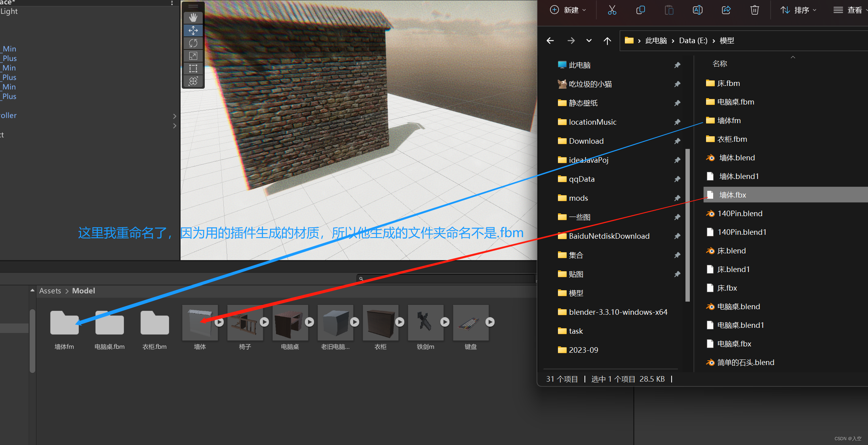Select the Rotate tool
868x445 pixels.
193,43
